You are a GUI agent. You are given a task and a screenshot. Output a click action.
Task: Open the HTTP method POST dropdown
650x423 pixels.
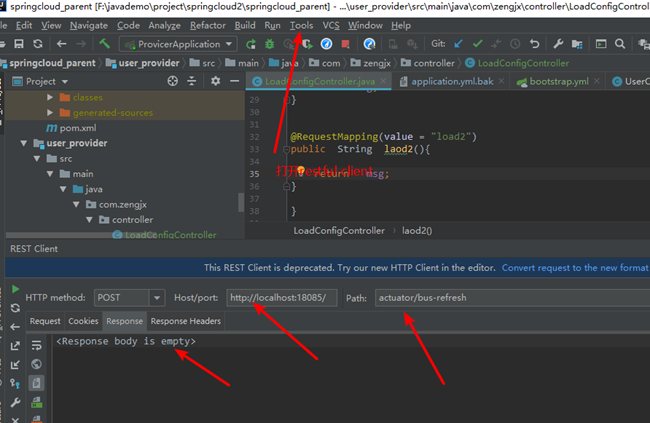point(157,298)
